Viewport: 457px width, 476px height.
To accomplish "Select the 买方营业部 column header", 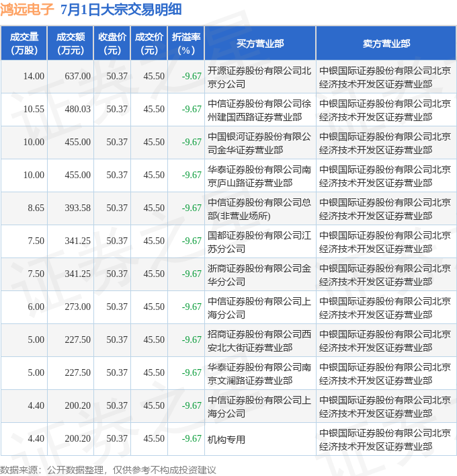I will [260, 44].
